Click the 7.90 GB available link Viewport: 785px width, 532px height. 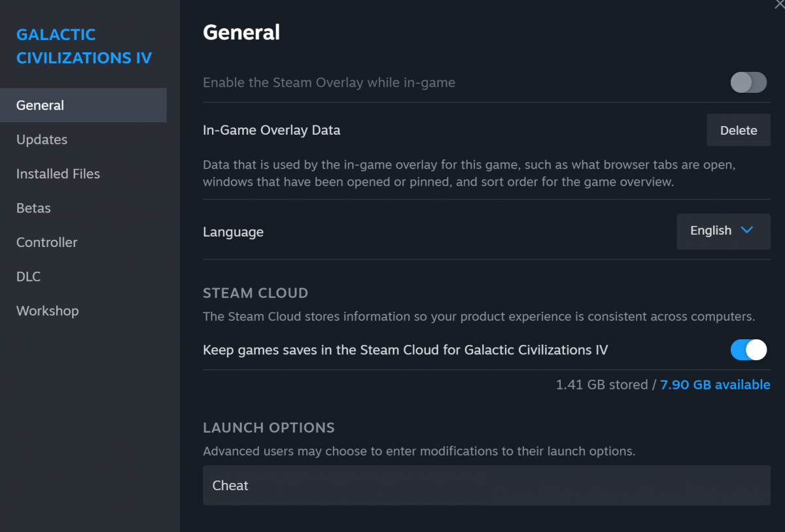715,384
